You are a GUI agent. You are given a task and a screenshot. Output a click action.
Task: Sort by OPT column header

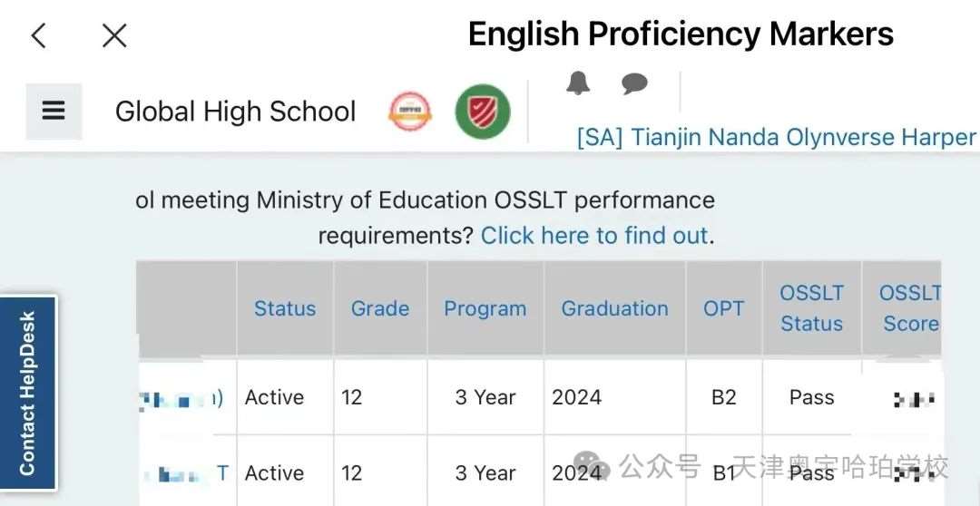[724, 308]
